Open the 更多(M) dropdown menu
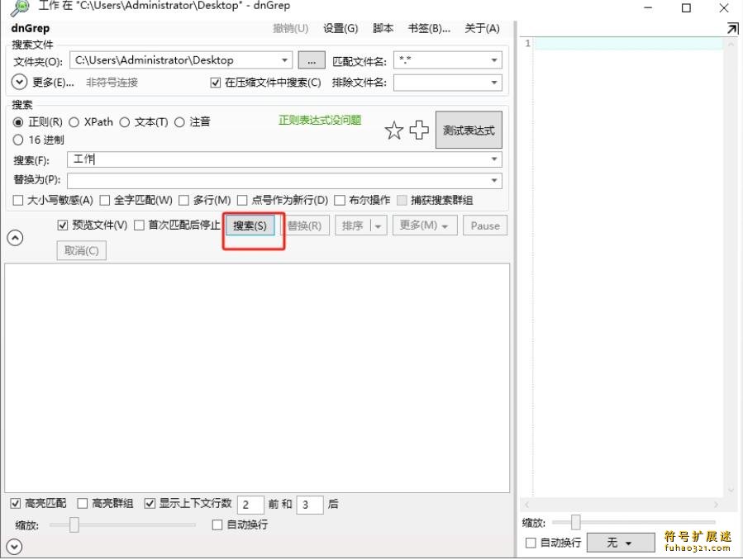The width and height of the screenshot is (743, 560). pyautogui.click(x=424, y=225)
